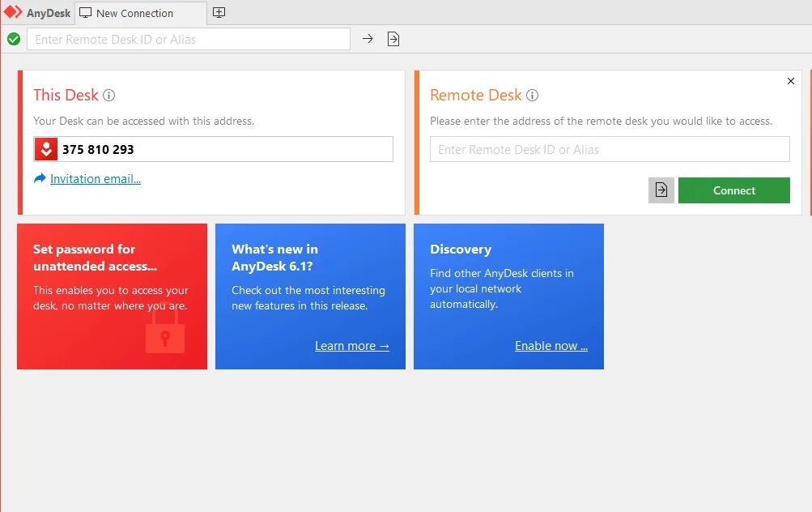Click the invitation share arrow icon

(x=40, y=178)
